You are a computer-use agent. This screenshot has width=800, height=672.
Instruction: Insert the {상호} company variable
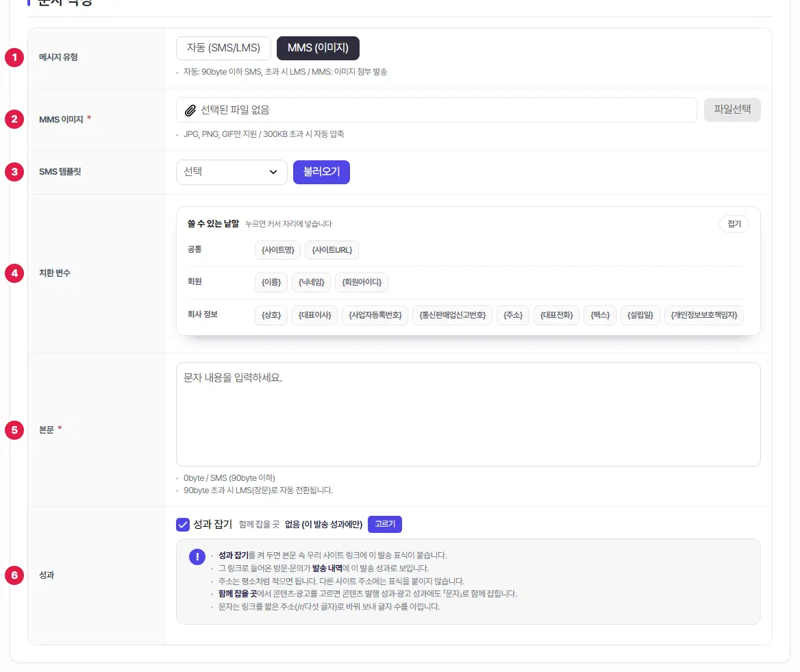pos(271,315)
